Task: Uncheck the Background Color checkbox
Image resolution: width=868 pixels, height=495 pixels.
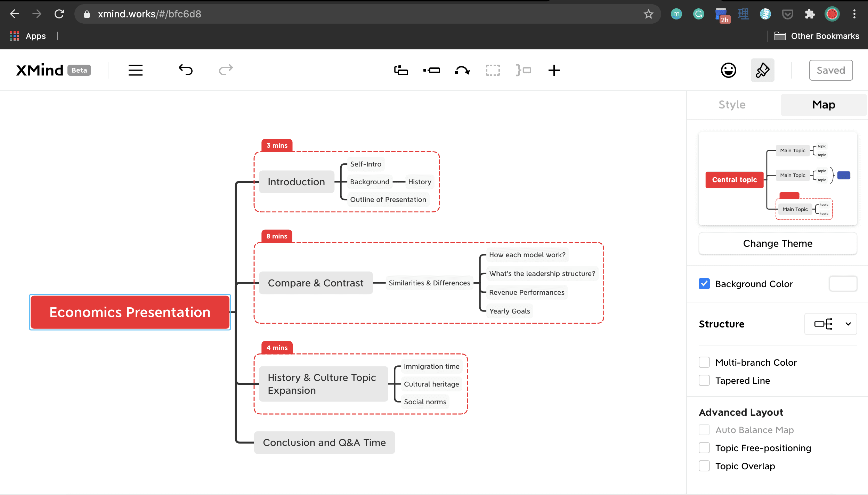Action: 704,284
